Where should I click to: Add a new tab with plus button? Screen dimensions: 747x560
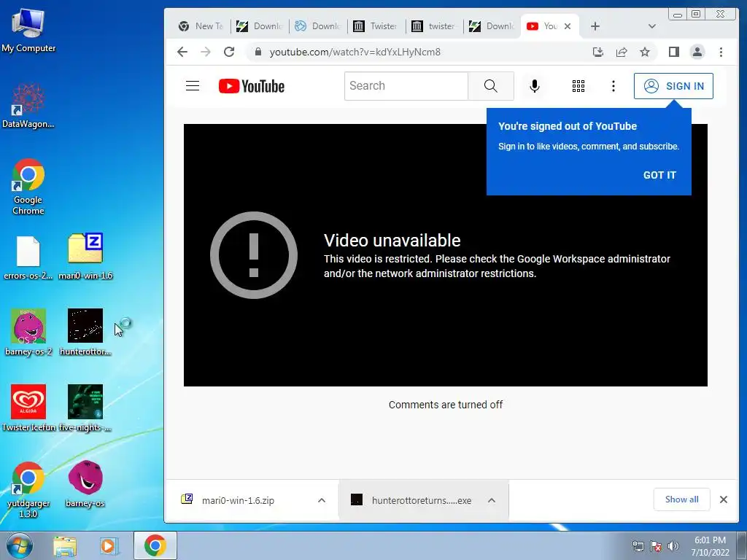(595, 26)
